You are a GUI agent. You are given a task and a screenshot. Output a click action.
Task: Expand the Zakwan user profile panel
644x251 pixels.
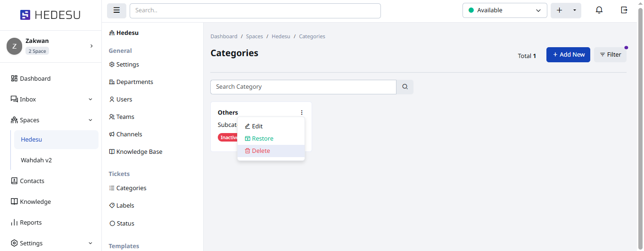point(91,46)
